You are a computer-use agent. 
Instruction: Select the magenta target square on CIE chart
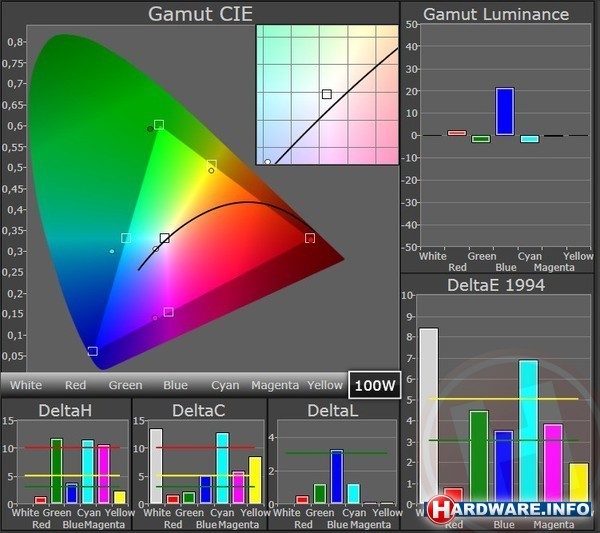[x=168, y=312]
